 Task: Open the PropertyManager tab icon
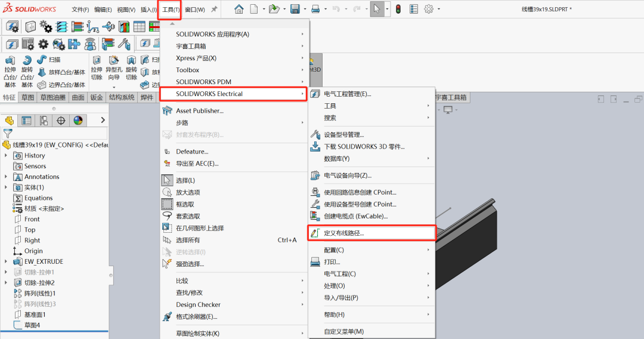point(26,121)
